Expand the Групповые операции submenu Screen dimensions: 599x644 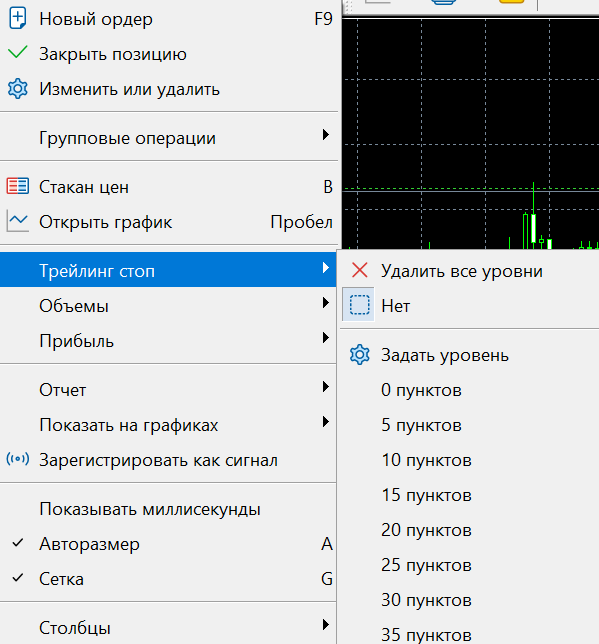[168, 138]
